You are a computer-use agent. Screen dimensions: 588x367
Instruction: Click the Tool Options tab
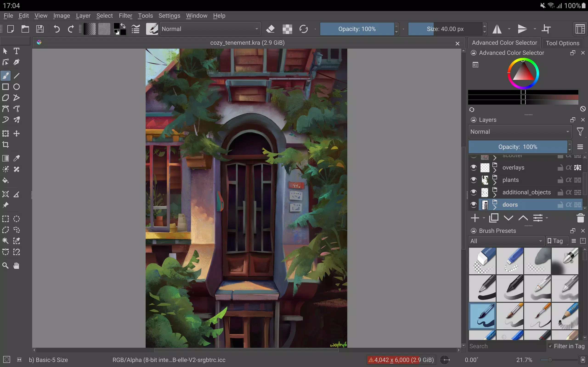(562, 43)
